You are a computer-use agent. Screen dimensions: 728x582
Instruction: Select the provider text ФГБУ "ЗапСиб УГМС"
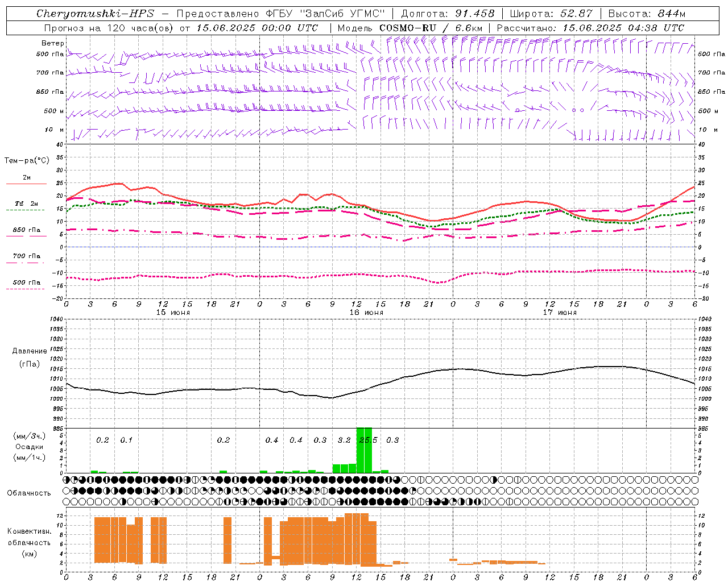326,14
